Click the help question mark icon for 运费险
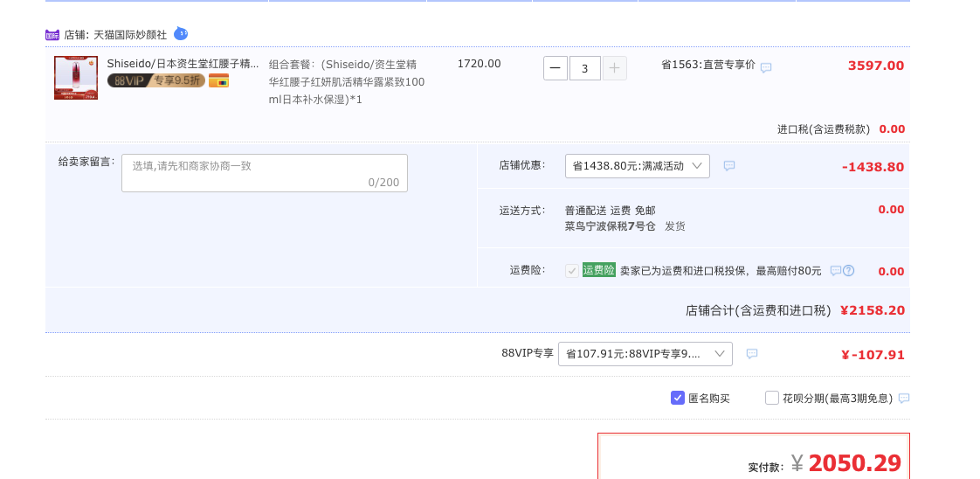Viewport: 980px width, 479px height. coord(848,271)
